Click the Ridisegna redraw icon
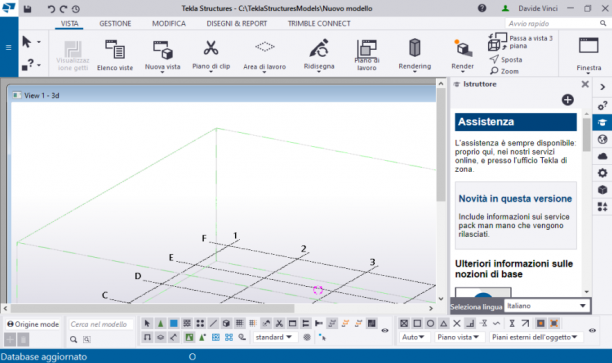 pyautogui.click(x=319, y=48)
